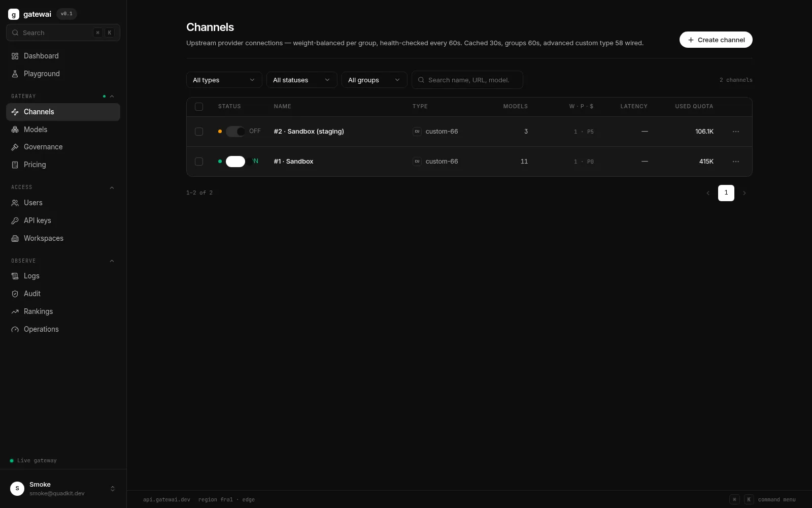
Task: Open the Logs page
Action: 63,276
